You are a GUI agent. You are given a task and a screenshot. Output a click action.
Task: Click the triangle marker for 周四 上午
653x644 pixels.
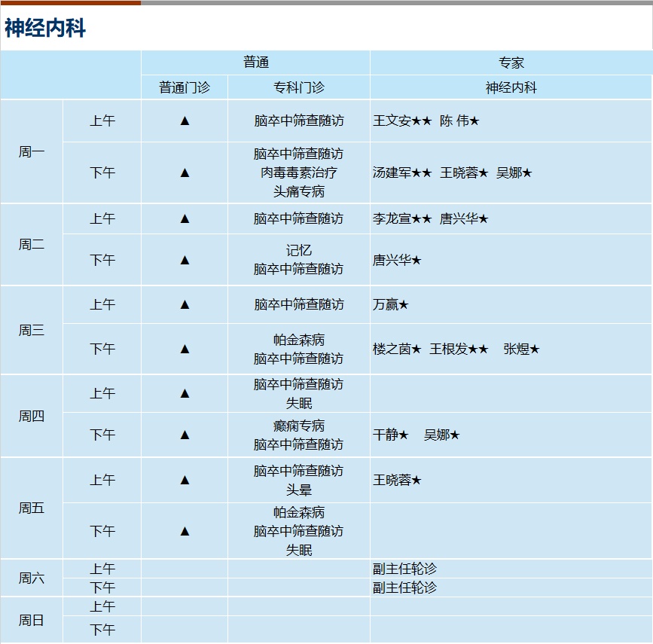coord(185,393)
